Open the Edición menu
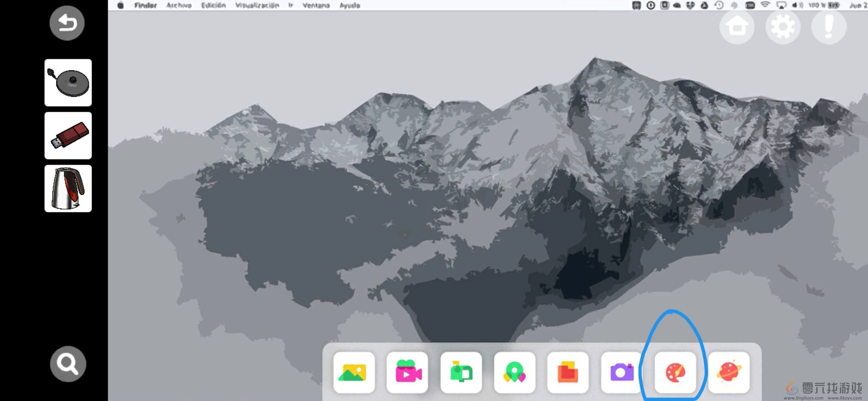The image size is (868, 401). click(x=213, y=5)
